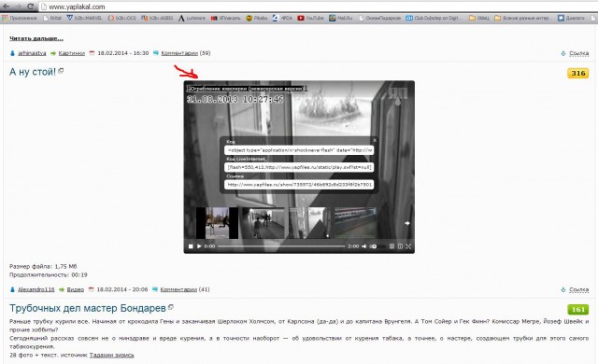Image resolution: width=598 pixels, height=364 pixels.
Task: Open the Ссылка link beside Комментарии (41)
Action: click(x=579, y=290)
